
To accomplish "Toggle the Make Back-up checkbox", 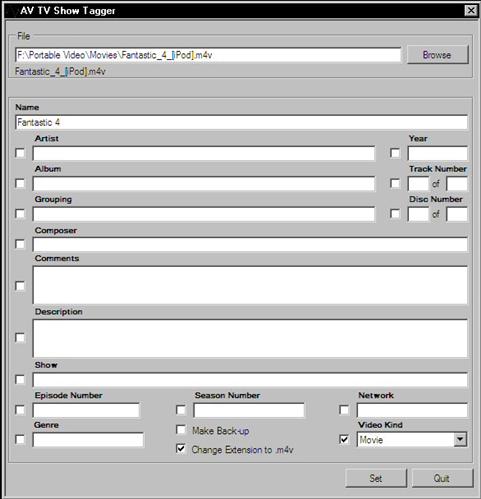I will [x=181, y=430].
